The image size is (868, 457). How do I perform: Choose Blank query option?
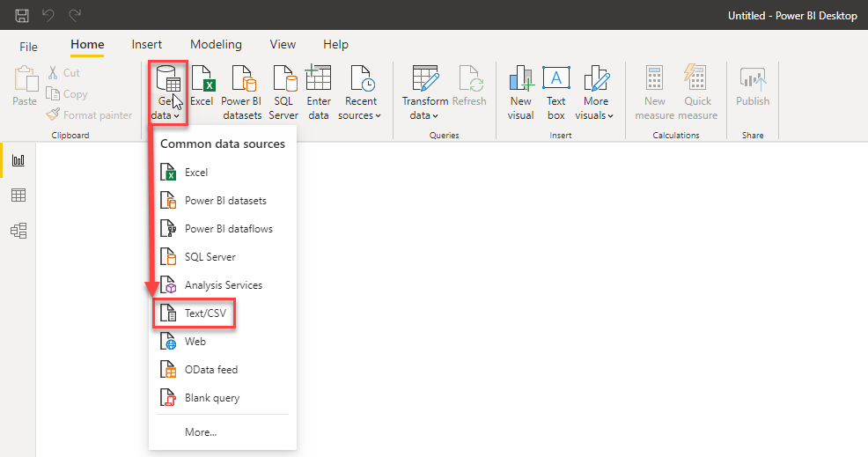[223, 398]
